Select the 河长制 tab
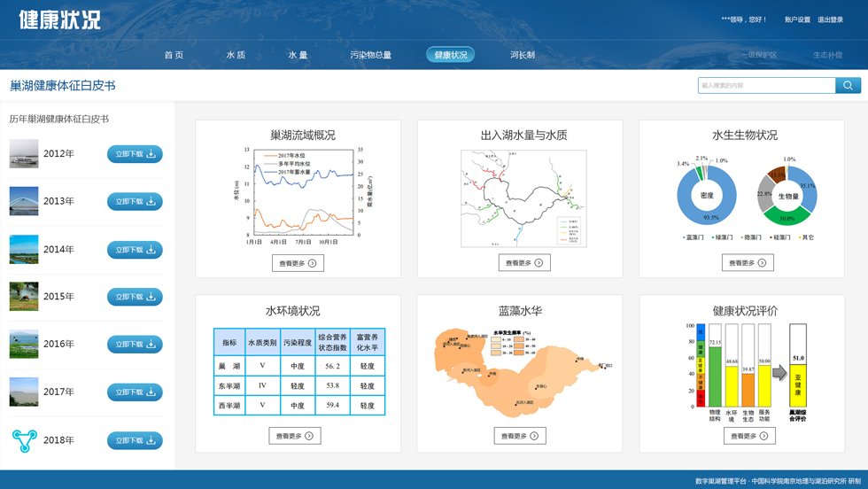 (522, 55)
